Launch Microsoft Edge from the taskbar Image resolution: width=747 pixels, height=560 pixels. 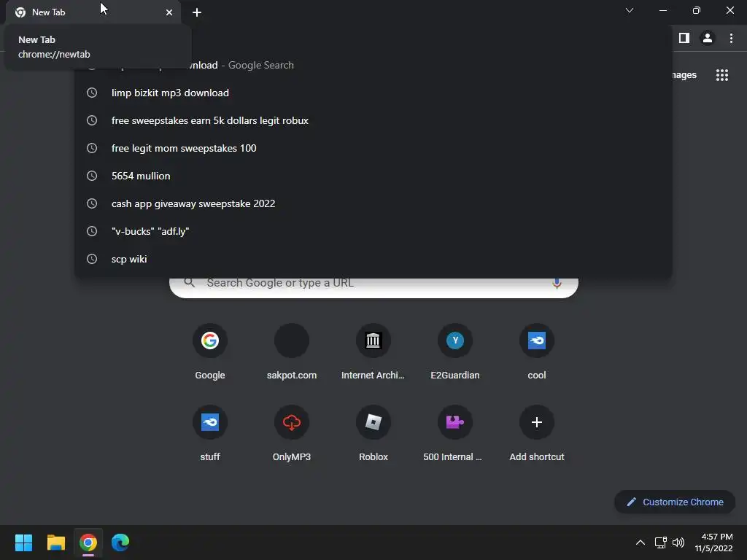pos(120,542)
